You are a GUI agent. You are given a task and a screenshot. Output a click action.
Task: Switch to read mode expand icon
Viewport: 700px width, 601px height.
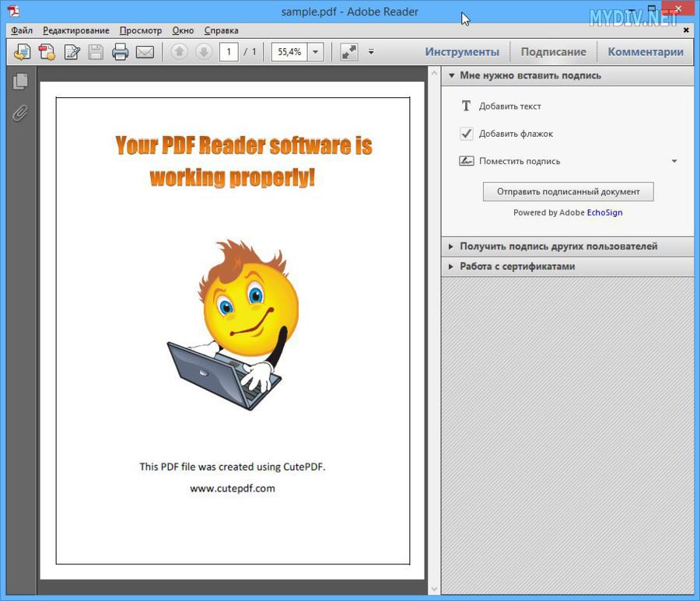349,52
